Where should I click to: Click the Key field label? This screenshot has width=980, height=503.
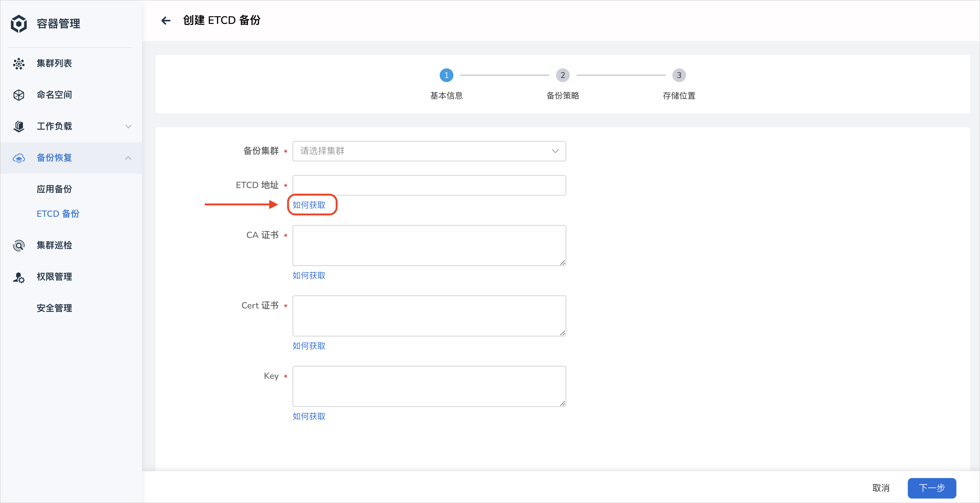[271, 376]
